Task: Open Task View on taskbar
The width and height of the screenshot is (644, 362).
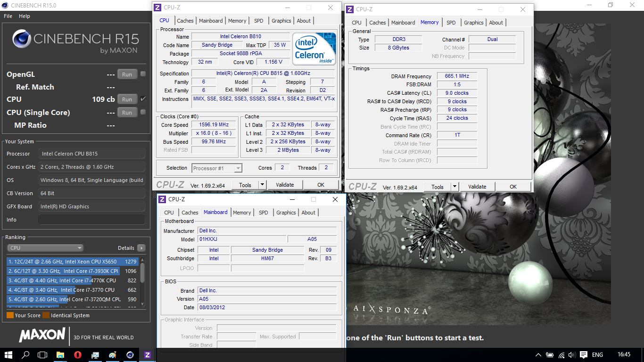Action: (42, 354)
